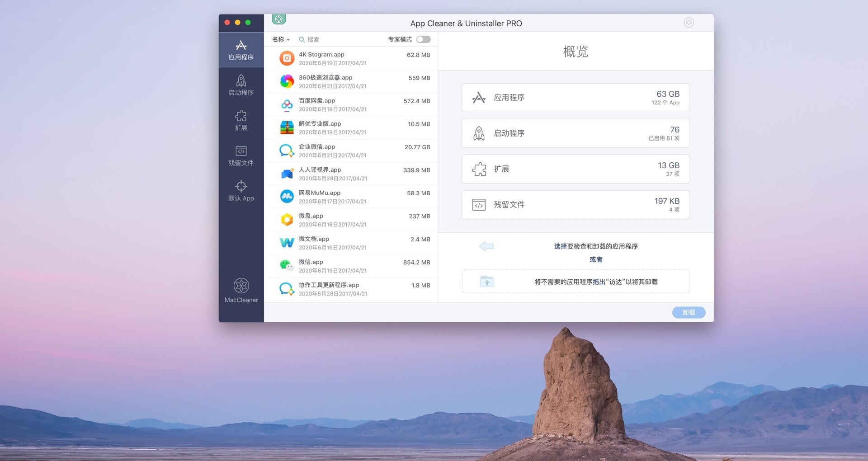Image resolution: width=868 pixels, height=461 pixels.
Task: Click the 卸载 button
Action: (688, 312)
